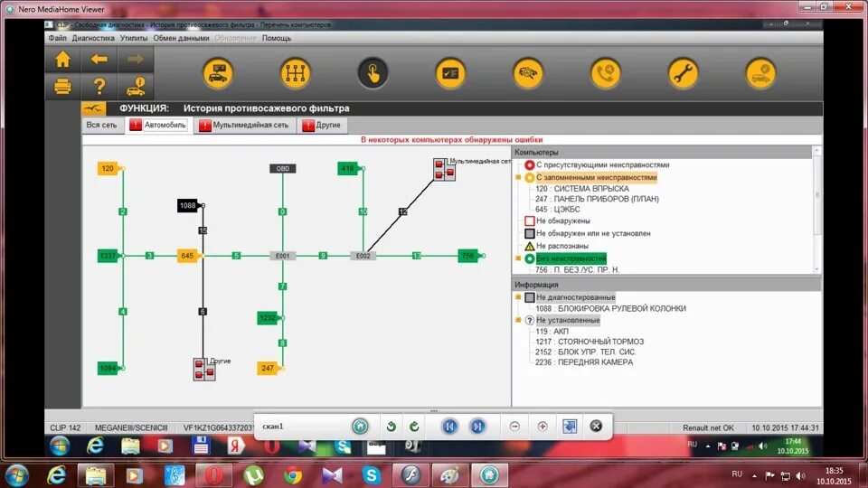Click the Другие cluster icon in diagram
This screenshot has width=868, height=488.
click(x=204, y=369)
